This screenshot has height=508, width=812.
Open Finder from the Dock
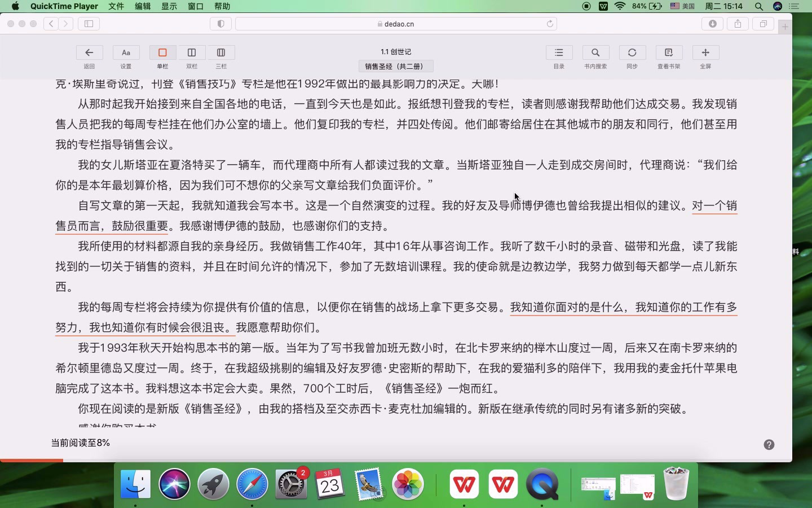135,484
